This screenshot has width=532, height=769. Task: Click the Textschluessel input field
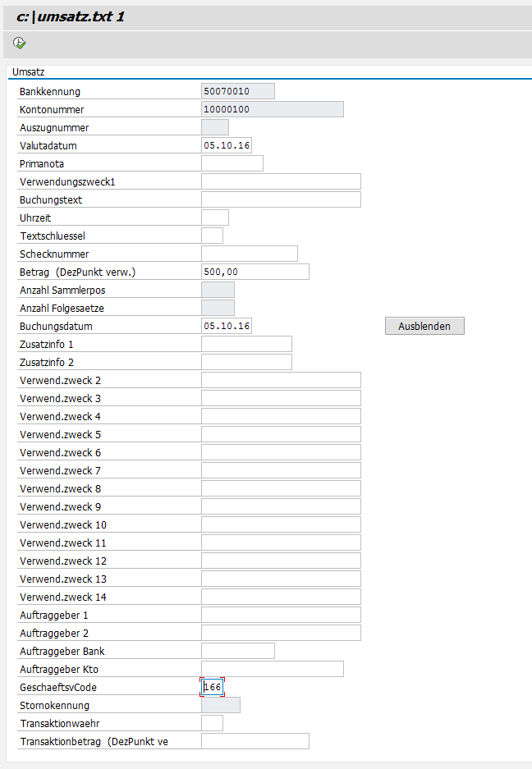(x=212, y=236)
